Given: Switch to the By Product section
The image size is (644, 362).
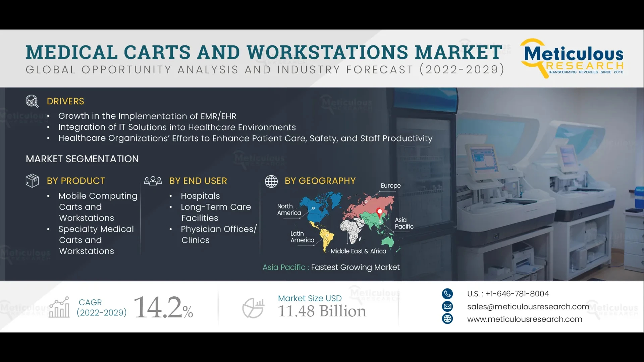Looking at the screenshot, I should [x=76, y=181].
